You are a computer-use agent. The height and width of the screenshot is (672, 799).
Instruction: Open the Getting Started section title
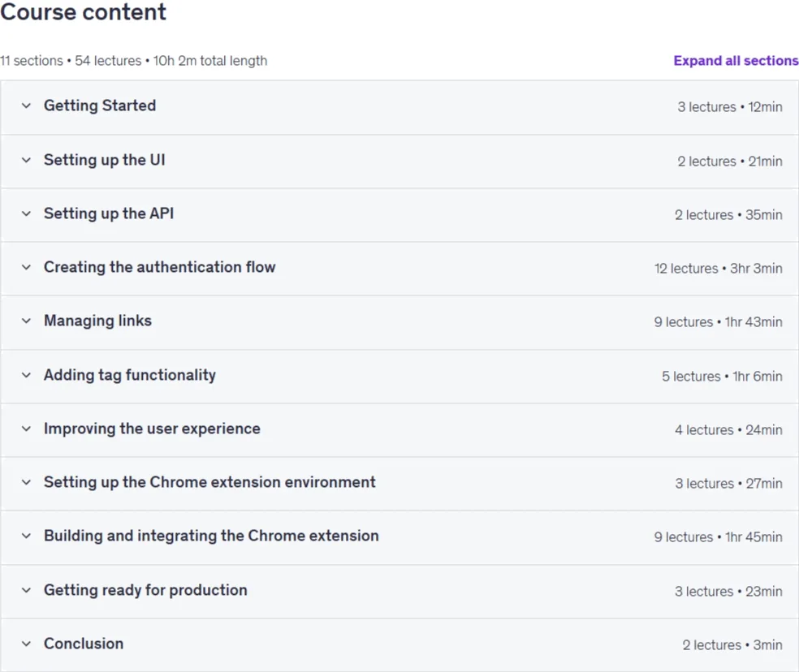(x=100, y=106)
